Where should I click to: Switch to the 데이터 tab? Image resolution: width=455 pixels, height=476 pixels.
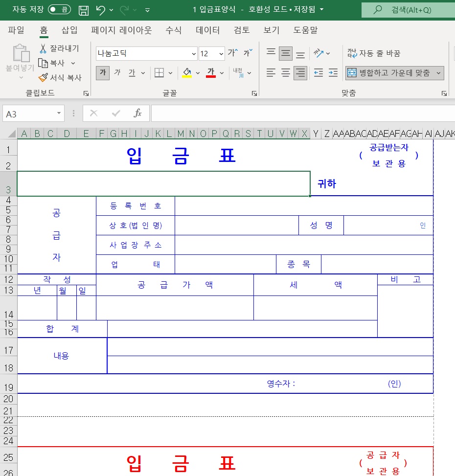[x=207, y=30]
